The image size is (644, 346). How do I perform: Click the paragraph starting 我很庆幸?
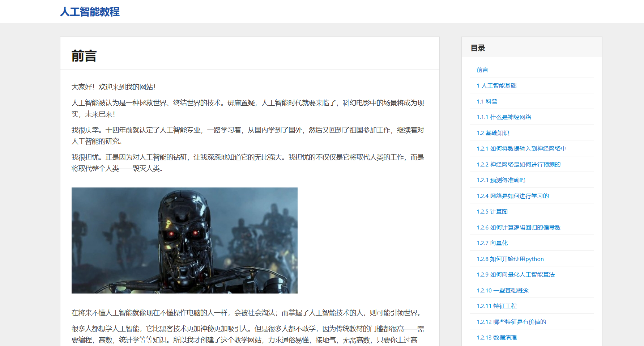248,136
